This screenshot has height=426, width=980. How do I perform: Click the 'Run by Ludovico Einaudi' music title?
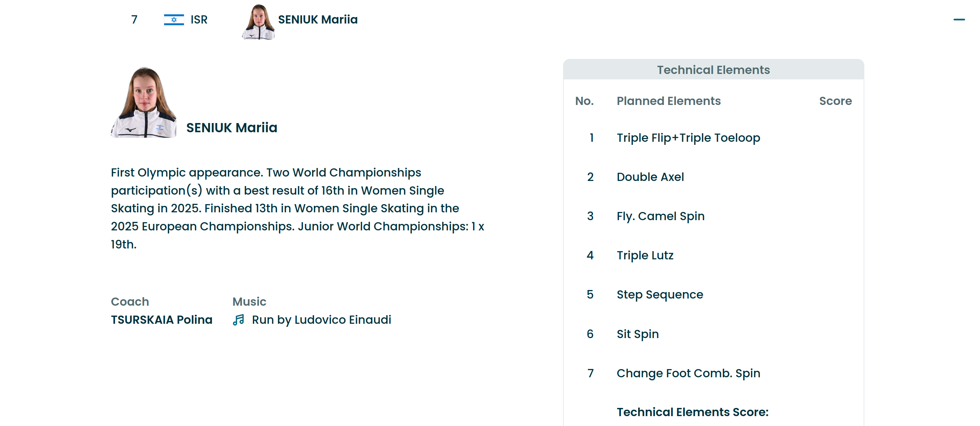[x=321, y=320]
